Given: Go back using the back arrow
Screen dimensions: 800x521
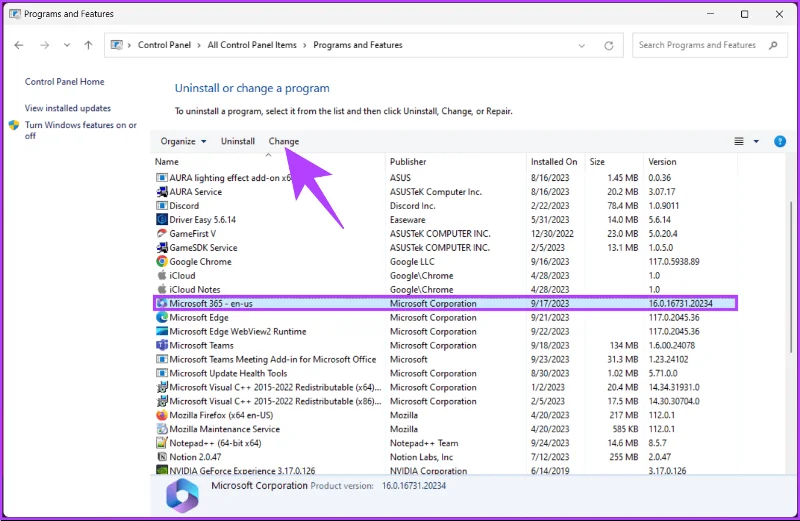Looking at the screenshot, I should point(19,45).
